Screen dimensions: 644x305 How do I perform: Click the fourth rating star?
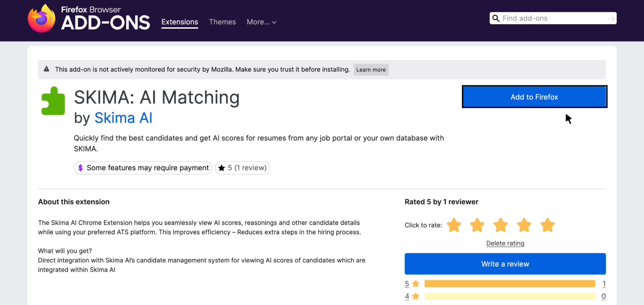[x=524, y=225]
